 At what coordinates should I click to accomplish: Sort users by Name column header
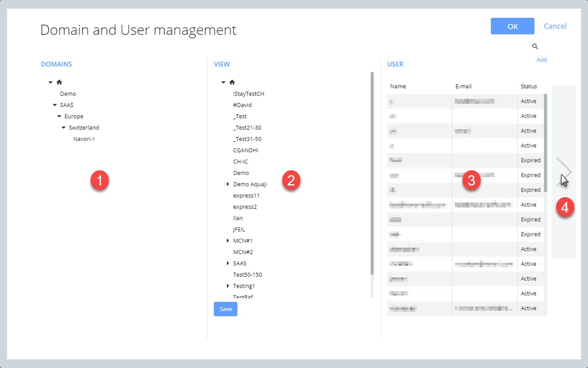pyautogui.click(x=398, y=87)
